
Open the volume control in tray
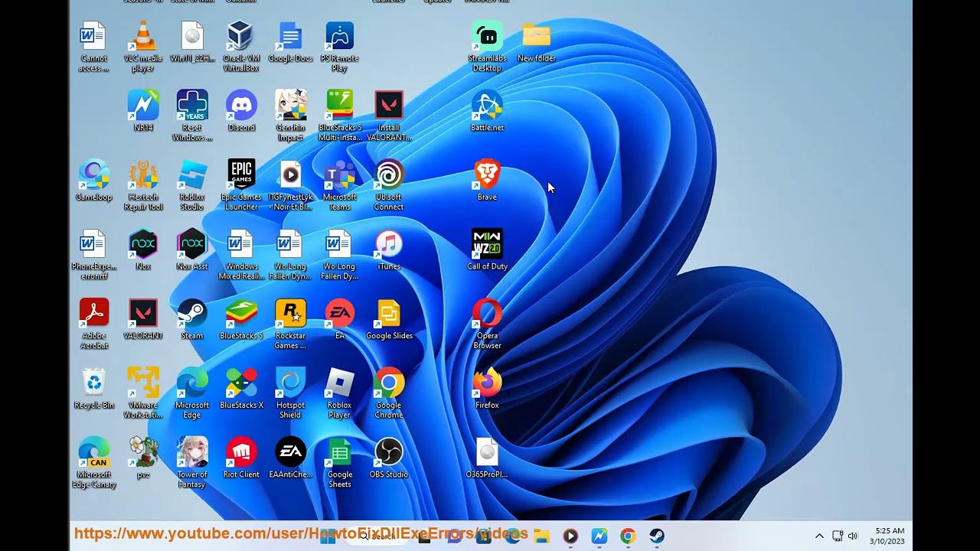(853, 536)
